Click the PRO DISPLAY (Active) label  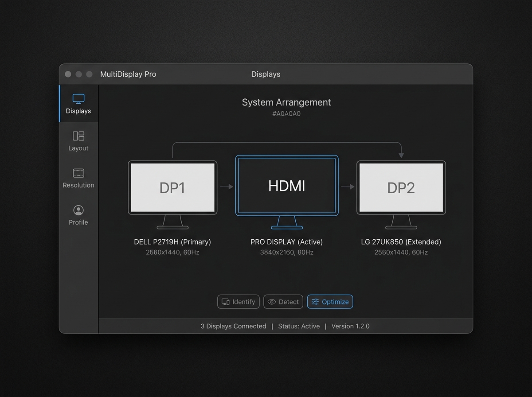[x=287, y=242]
